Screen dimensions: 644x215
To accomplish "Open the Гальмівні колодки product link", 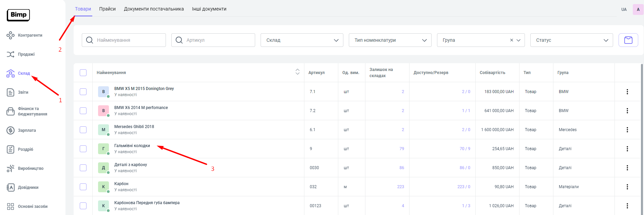I will pyautogui.click(x=132, y=146).
